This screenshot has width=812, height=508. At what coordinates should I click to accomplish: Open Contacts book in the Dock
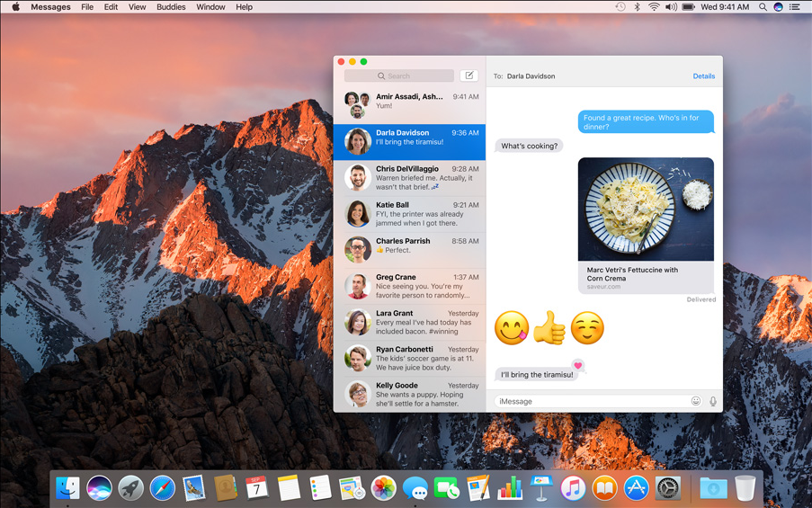point(226,487)
